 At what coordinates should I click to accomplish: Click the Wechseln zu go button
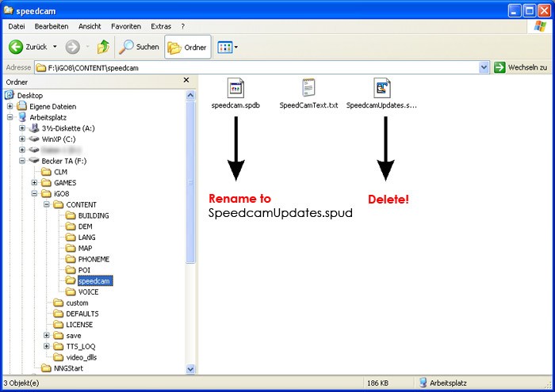[x=521, y=68]
